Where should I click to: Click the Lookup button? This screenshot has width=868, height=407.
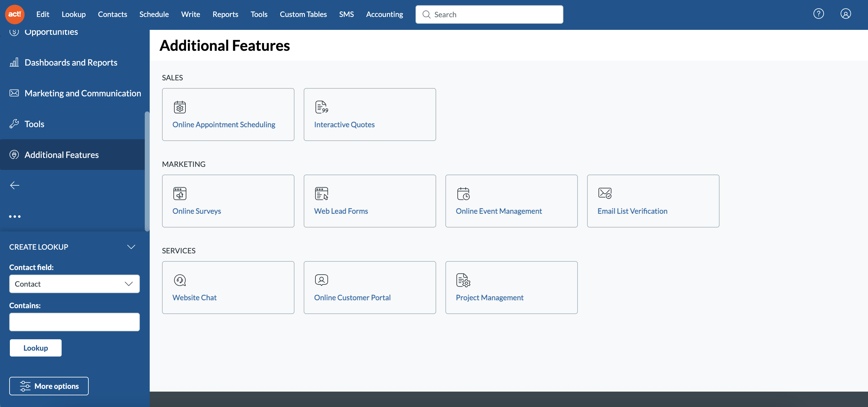[x=35, y=348]
